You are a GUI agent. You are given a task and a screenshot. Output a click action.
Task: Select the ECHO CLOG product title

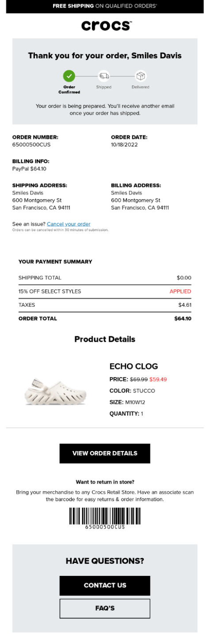coord(134,366)
